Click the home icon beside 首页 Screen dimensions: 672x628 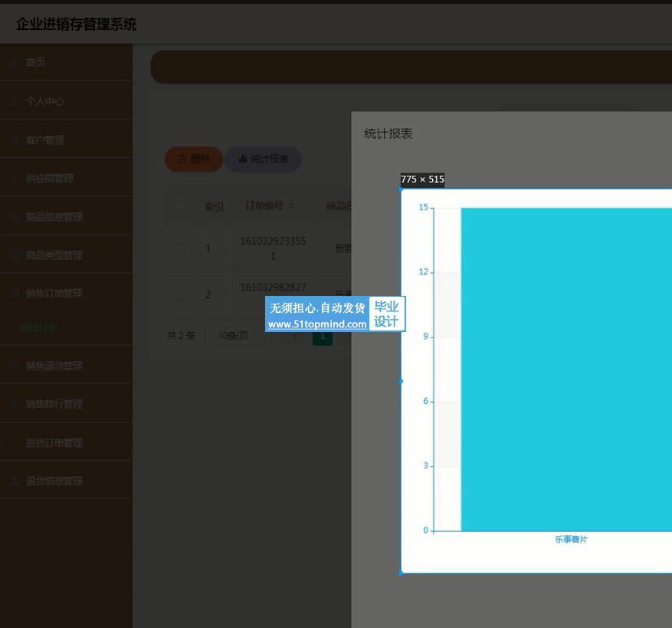coord(15,63)
